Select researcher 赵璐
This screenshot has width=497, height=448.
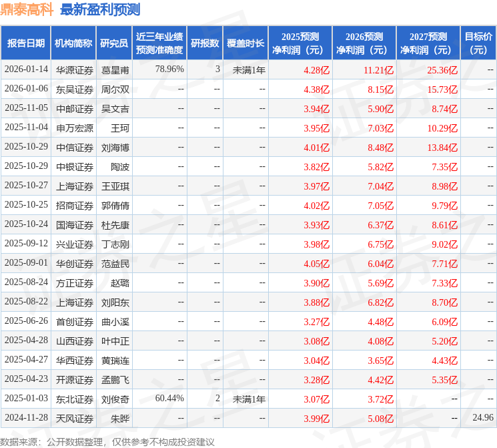120,283
